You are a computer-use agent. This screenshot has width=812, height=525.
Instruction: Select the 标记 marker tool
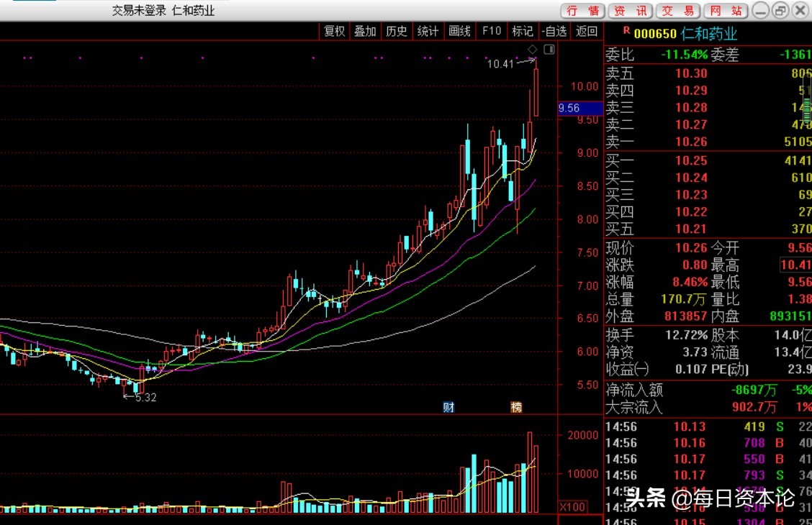click(x=522, y=31)
